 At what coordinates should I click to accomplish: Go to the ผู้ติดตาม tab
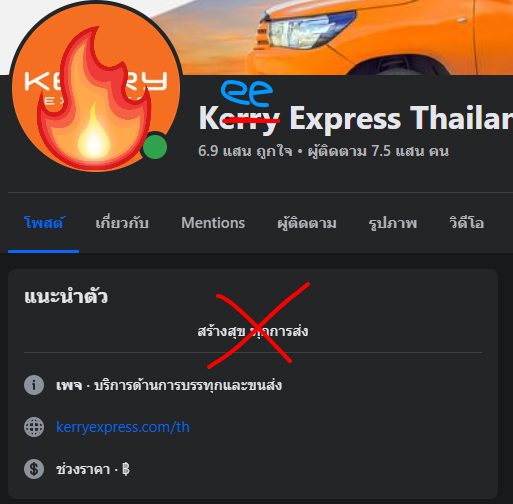tap(307, 223)
